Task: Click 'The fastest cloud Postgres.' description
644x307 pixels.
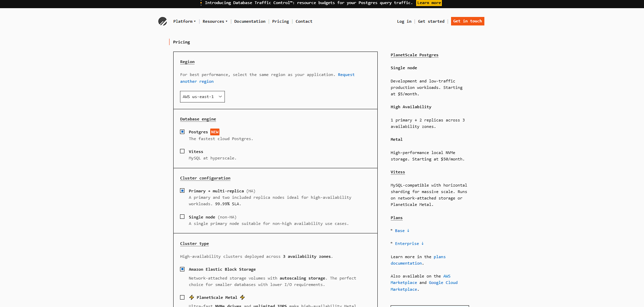Action: pos(221,139)
